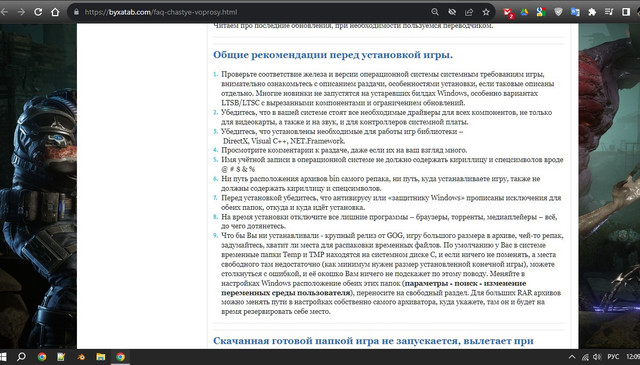This screenshot has width=640, height=365.
Task: Switch to the active Chrome window on taskbar
Action: click(120, 357)
